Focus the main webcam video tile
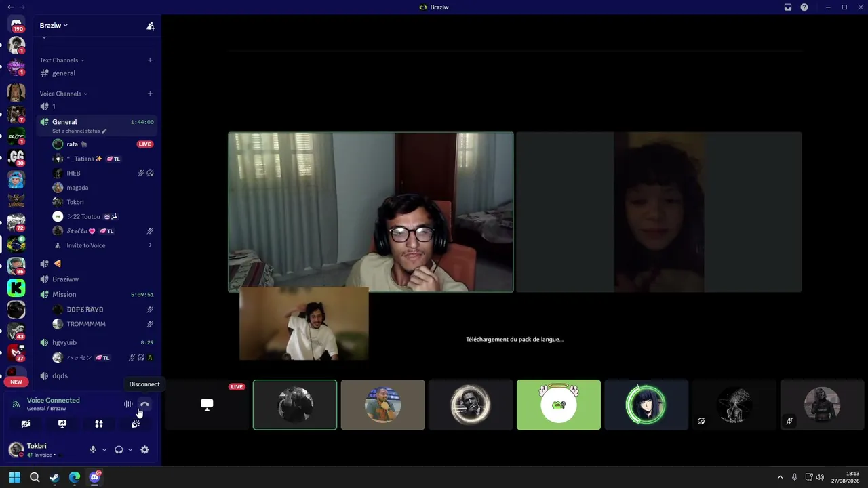 371,212
